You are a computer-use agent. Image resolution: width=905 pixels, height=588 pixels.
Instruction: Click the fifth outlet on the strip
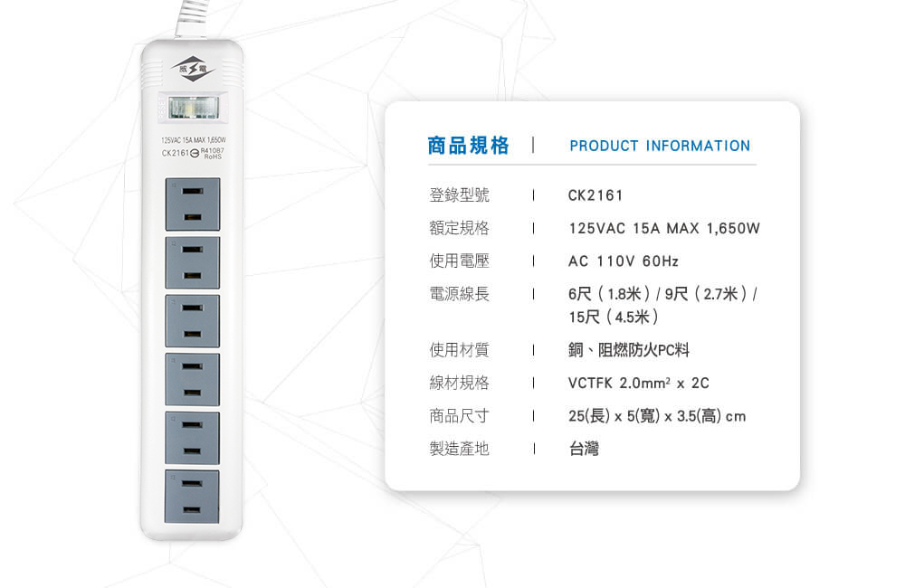pyautogui.click(x=192, y=438)
